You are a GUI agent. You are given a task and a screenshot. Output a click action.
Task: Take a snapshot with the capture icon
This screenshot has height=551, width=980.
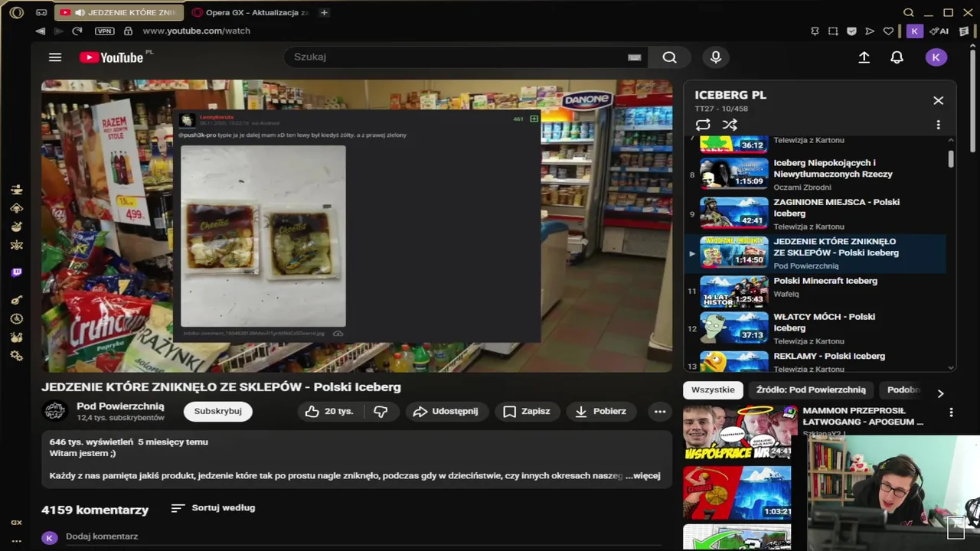833,31
